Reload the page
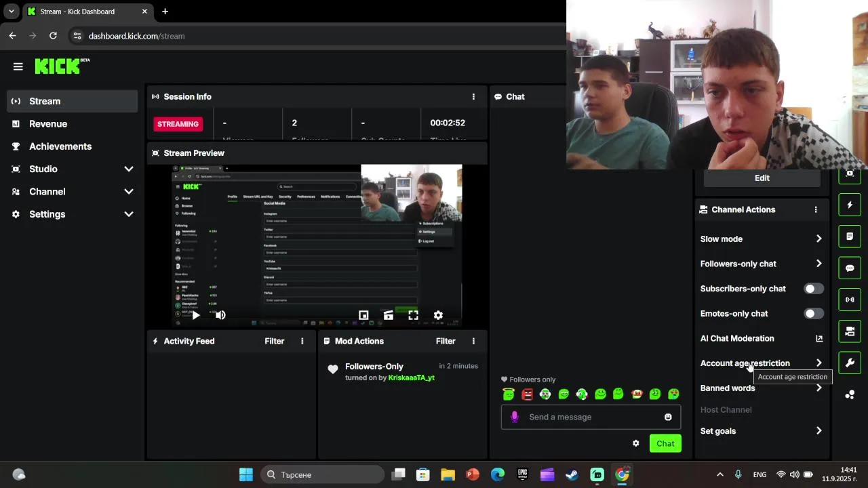 [53, 36]
